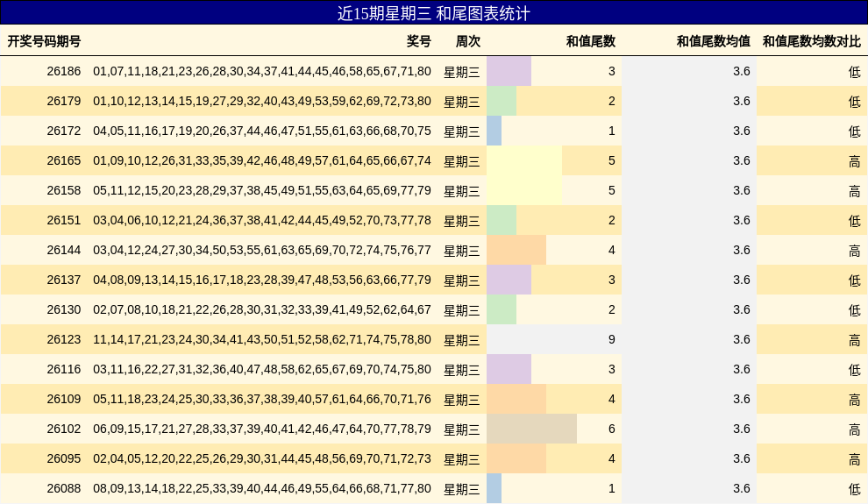Select the draw numbers for issue 26151
Screen dimensions: 868x504
point(262,221)
